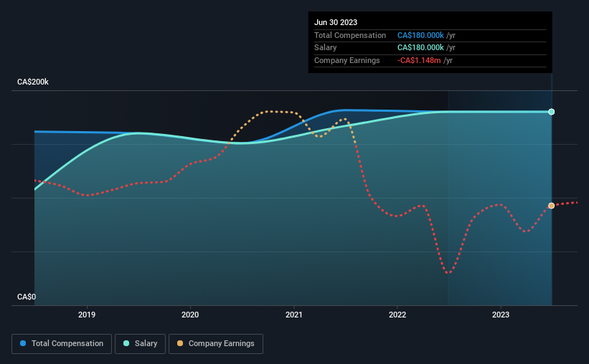This screenshot has height=364, width=589.
Task: Click the CA$0 y-axis label
Action: click(x=27, y=297)
